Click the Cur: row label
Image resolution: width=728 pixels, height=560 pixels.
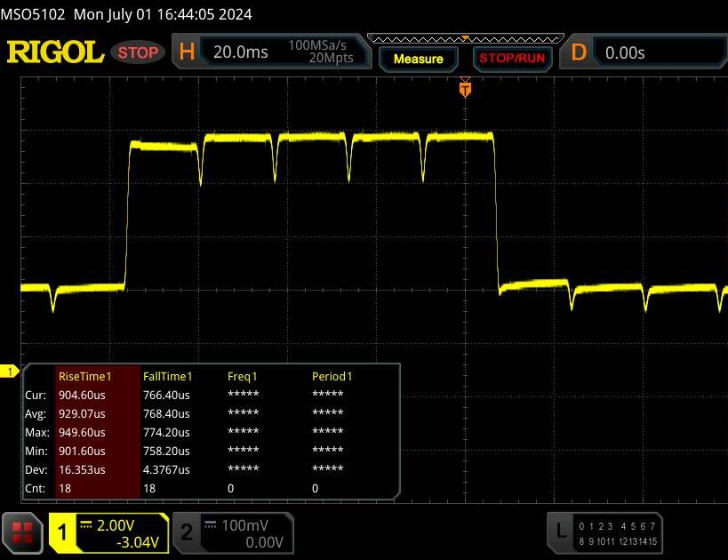tap(36, 396)
